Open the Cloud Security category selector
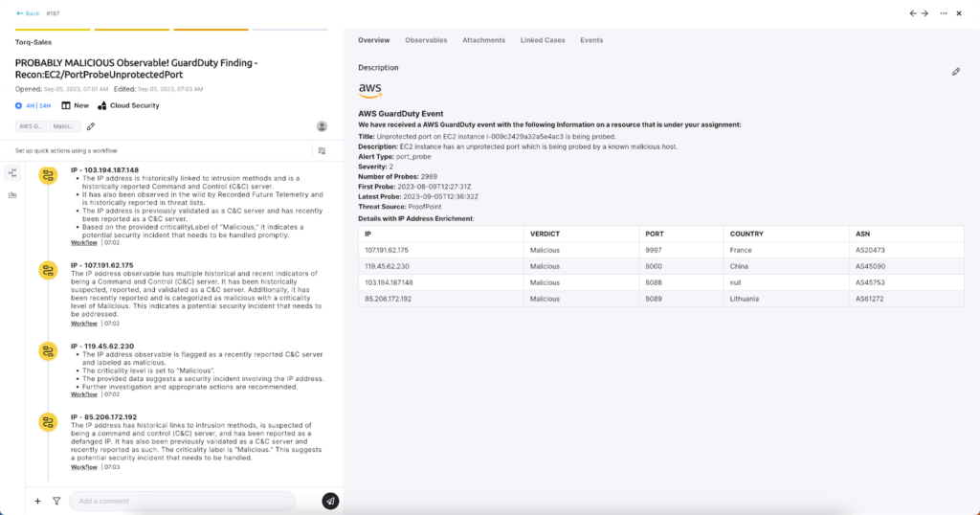 pos(128,105)
